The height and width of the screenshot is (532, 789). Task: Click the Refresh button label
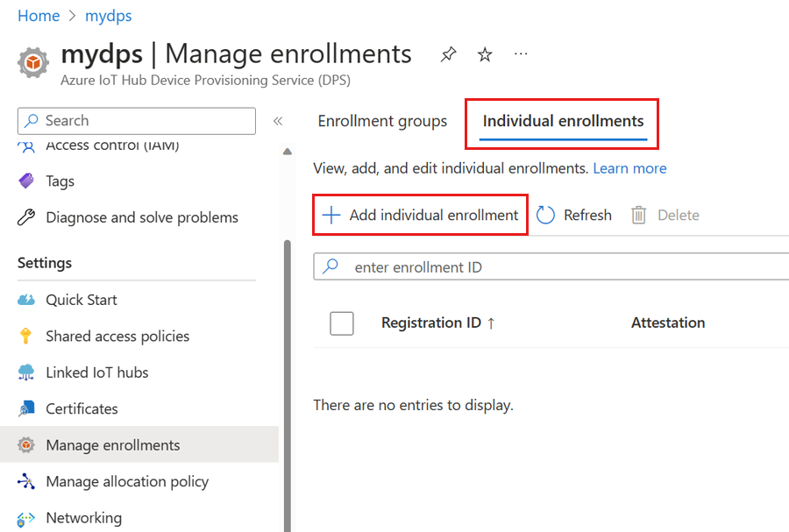587,216
